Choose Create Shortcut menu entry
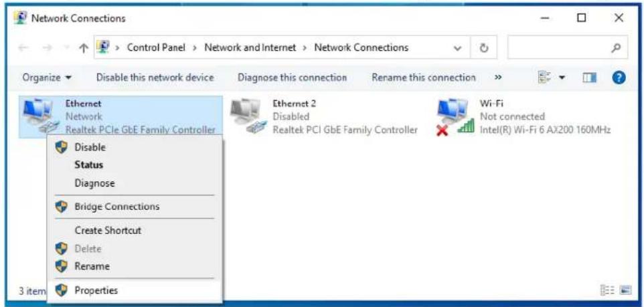 point(135,230)
